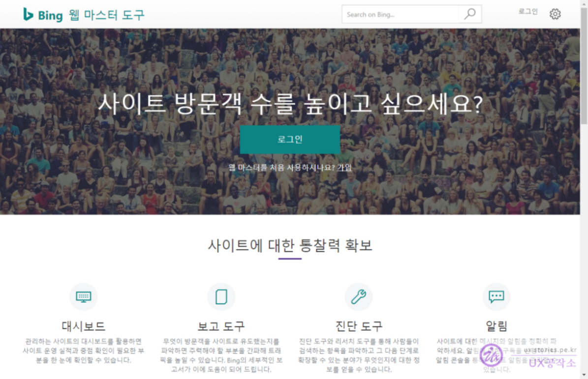The width and height of the screenshot is (588, 379).
Task: Click the 로그인 link in header
Action: click(x=528, y=12)
